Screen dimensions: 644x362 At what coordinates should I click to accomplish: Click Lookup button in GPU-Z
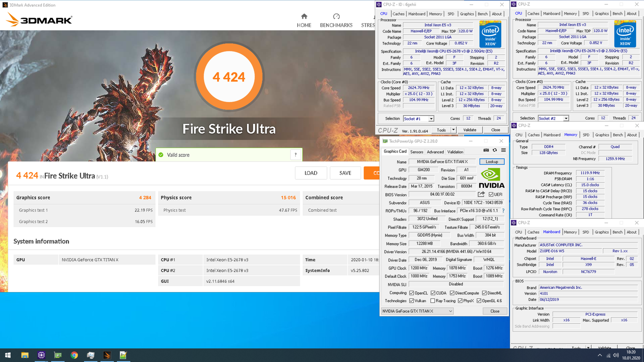click(x=492, y=162)
